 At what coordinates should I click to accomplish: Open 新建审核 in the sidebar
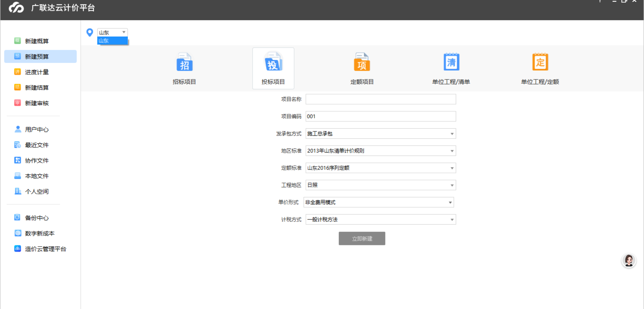click(37, 103)
